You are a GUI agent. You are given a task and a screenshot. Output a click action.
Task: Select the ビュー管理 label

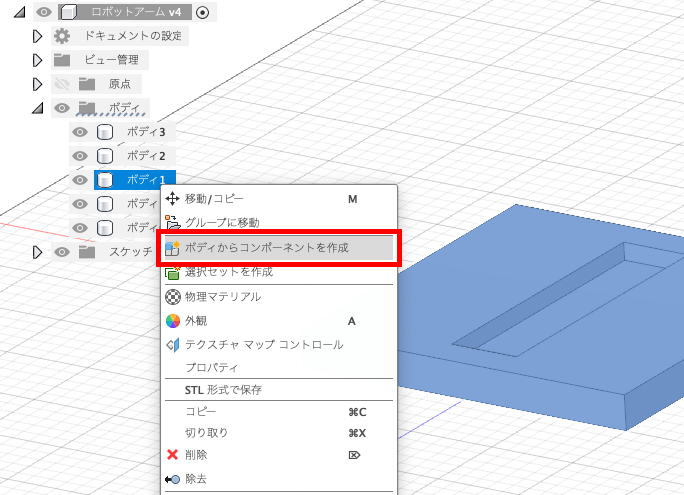[x=112, y=60]
